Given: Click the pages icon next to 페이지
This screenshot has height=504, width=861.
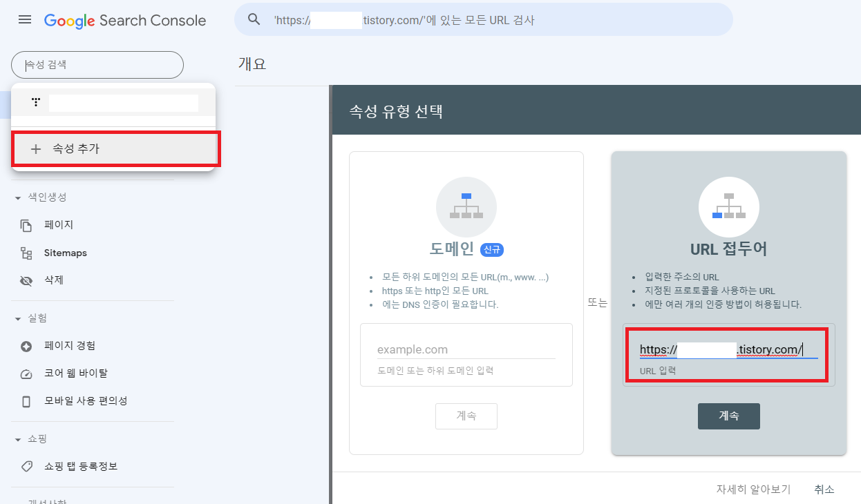Looking at the screenshot, I should (x=26, y=226).
